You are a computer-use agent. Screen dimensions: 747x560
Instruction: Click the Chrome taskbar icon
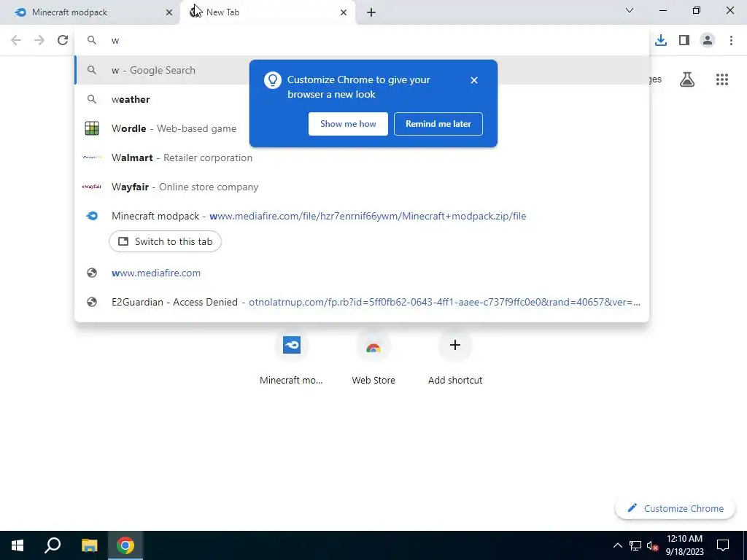click(125, 545)
